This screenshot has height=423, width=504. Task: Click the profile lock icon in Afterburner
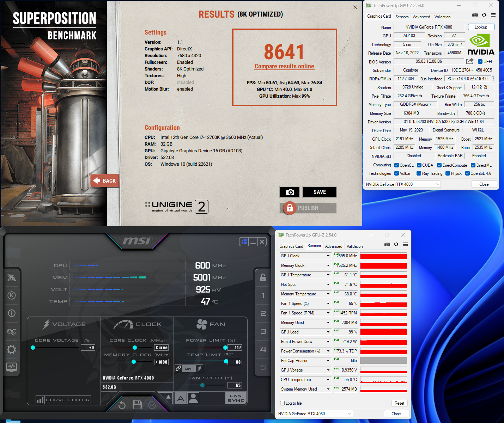click(263, 277)
